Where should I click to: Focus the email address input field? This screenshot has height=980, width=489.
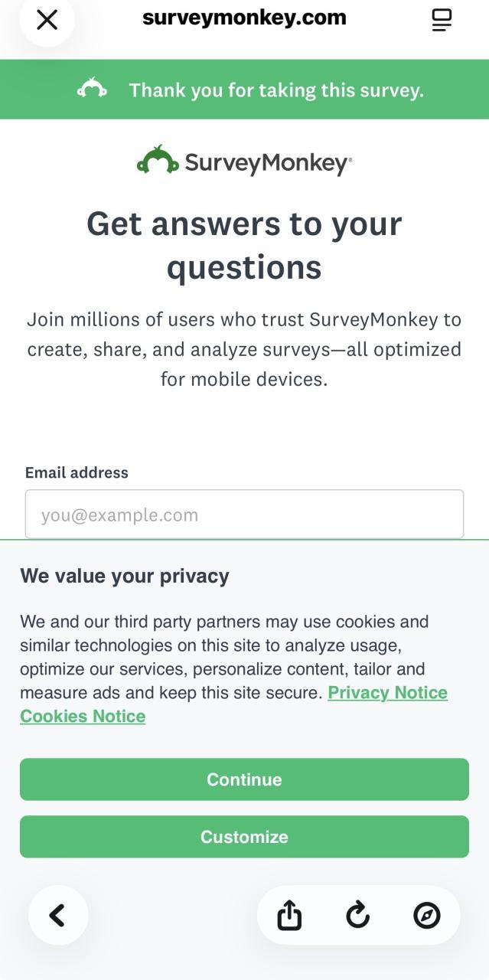(244, 514)
